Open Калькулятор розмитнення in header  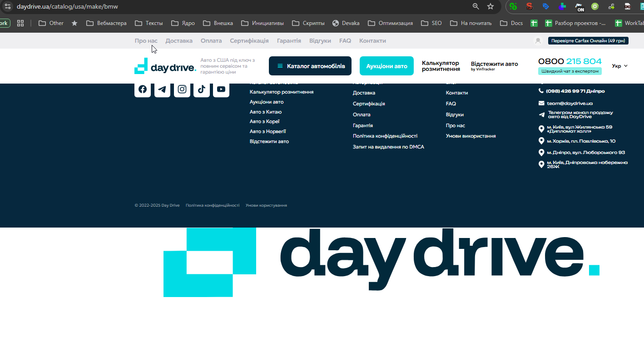(x=441, y=66)
